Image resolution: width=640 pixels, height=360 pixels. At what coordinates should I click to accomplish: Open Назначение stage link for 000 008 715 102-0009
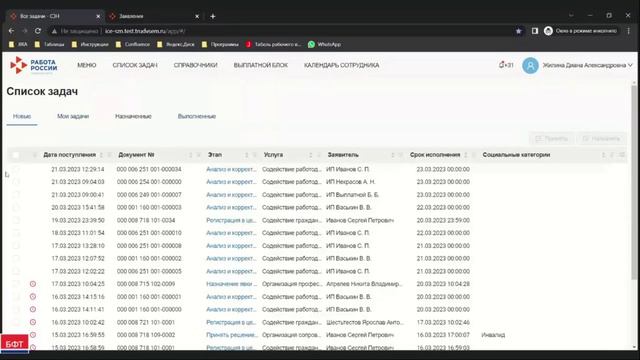pos(231,284)
